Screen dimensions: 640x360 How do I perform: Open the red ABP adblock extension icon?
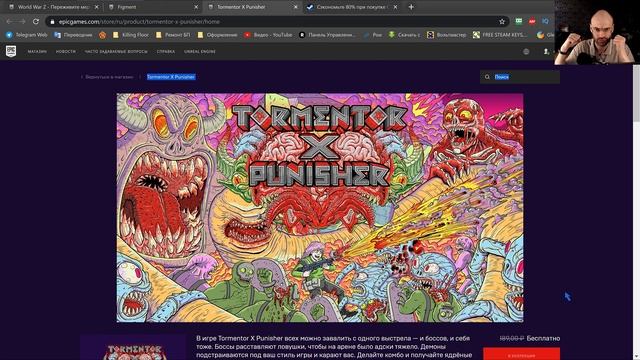click(532, 21)
